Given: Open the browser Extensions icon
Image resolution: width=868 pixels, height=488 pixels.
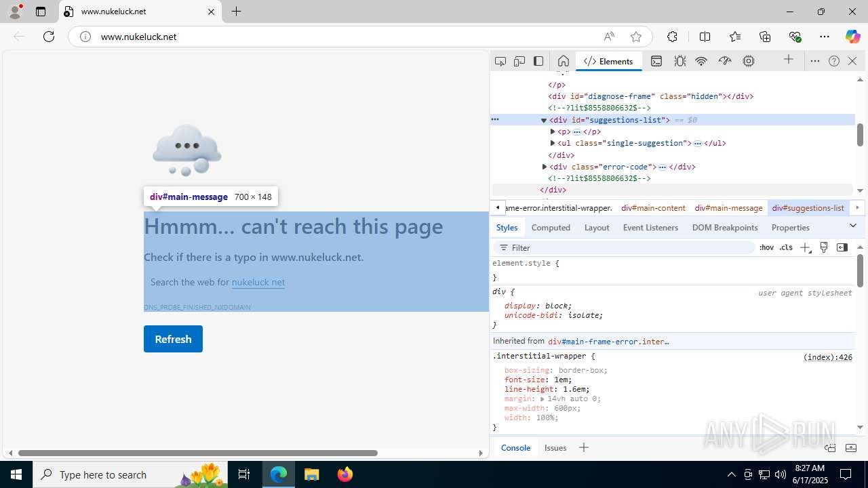Looking at the screenshot, I should [x=672, y=37].
